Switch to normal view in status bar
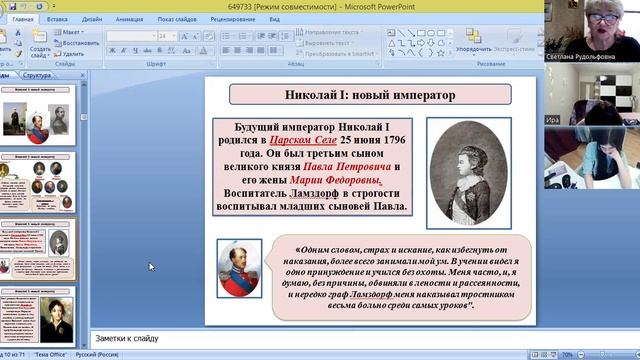 [535, 355]
